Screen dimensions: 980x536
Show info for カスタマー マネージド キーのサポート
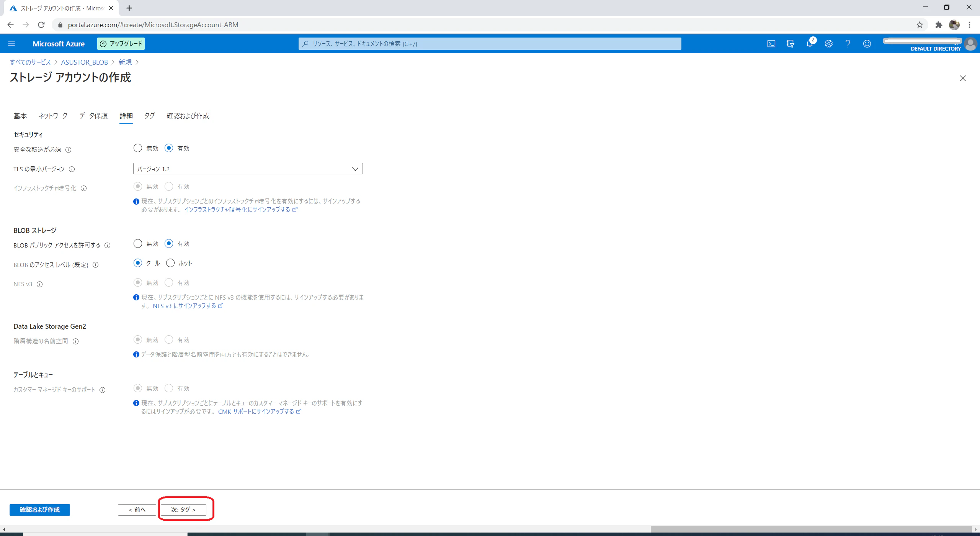tap(103, 390)
